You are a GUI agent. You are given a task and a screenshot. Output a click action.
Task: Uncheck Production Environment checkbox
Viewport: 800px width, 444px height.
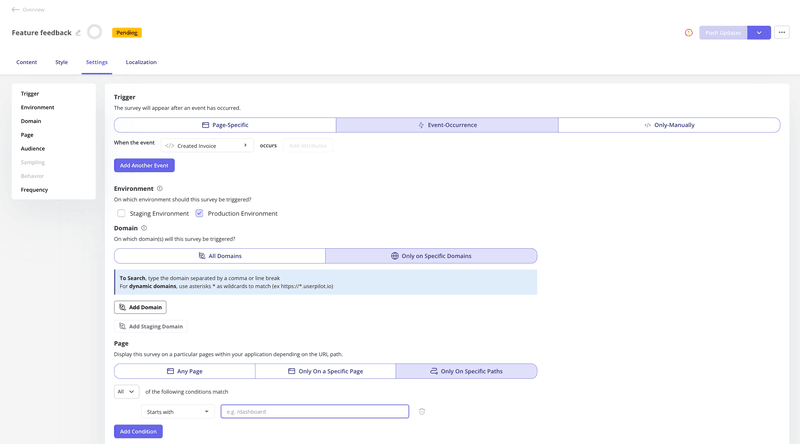[x=199, y=213]
